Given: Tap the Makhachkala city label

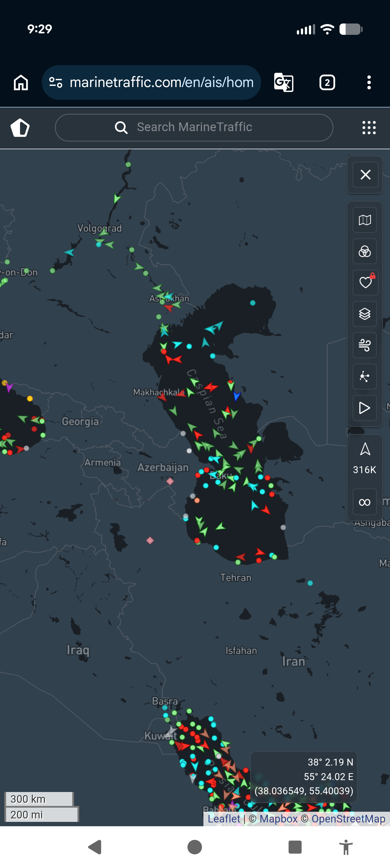Looking at the screenshot, I should [x=159, y=392].
